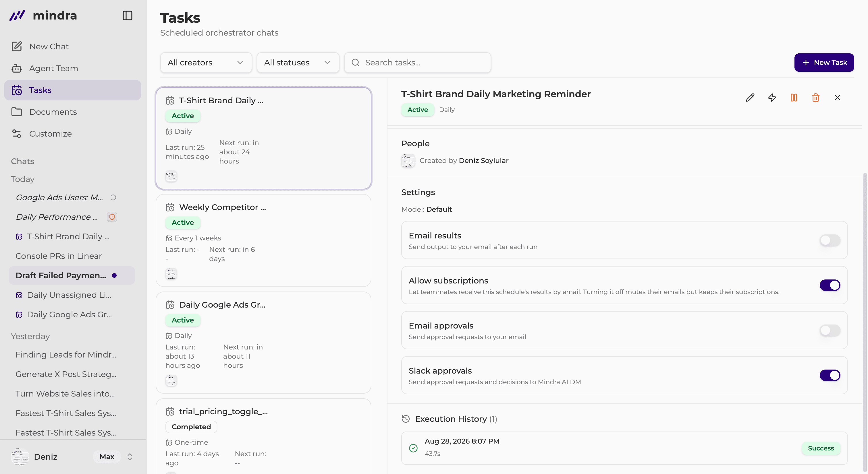Click the avatar on the T-Shirt Brand Daily card
The width and height of the screenshot is (868, 474).
click(x=171, y=176)
